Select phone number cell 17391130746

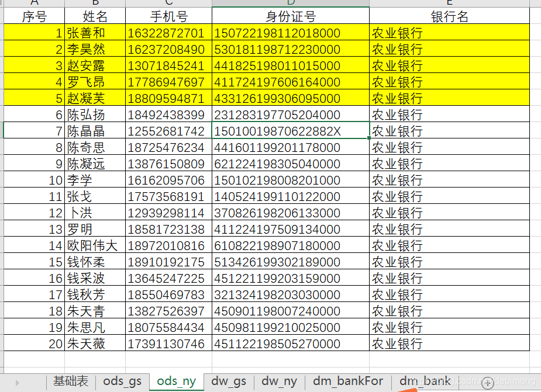168,344
